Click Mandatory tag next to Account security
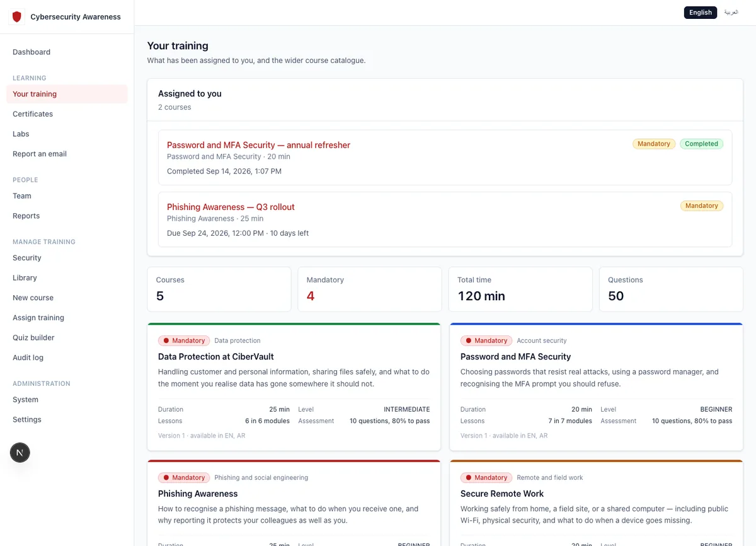This screenshot has height=546, width=756. click(x=486, y=340)
